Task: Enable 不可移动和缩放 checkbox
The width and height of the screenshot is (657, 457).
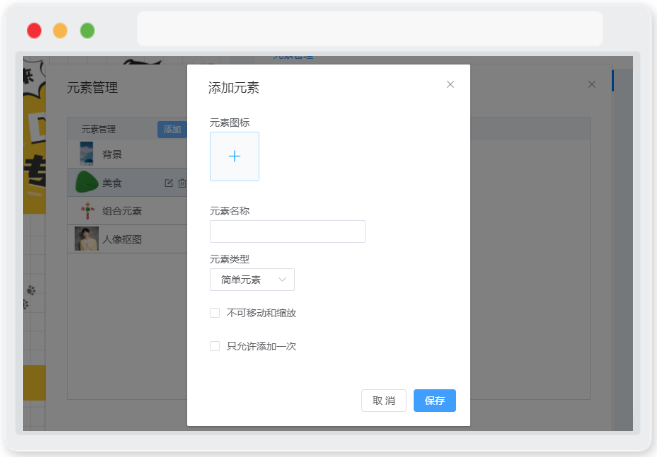Action: pos(215,313)
